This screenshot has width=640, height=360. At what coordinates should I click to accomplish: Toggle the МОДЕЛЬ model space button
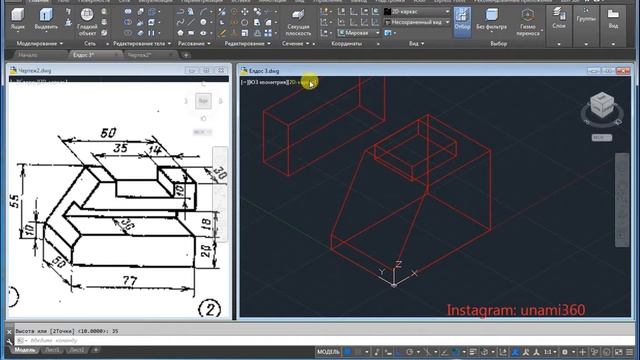pyautogui.click(x=328, y=352)
